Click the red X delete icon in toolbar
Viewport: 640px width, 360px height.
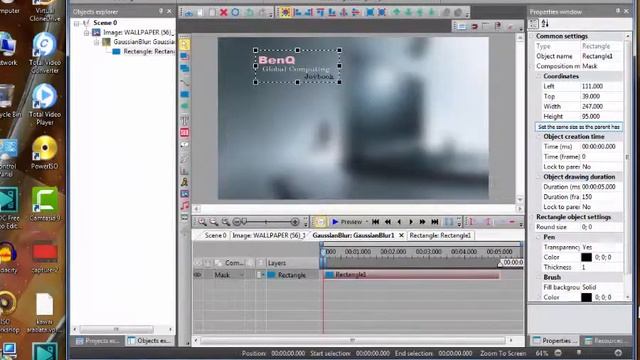(x=223, y=13)
